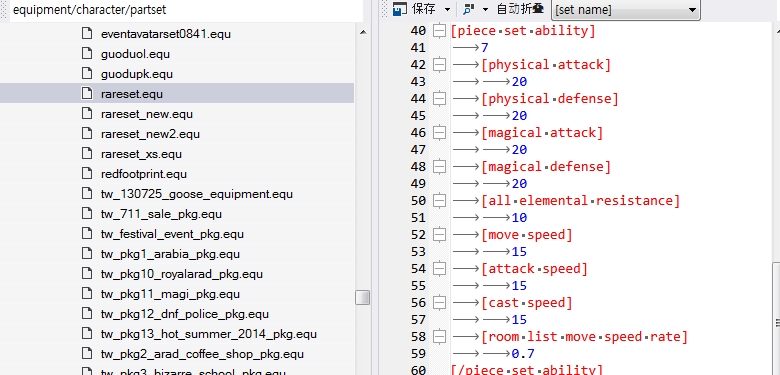Select rareset_new.equ file name

pos(147,114)
